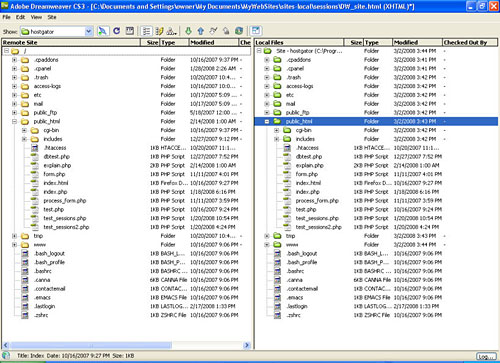500x363 pixels.
Task: Select remote process_form.php file
Action: [x=65, y=201]
